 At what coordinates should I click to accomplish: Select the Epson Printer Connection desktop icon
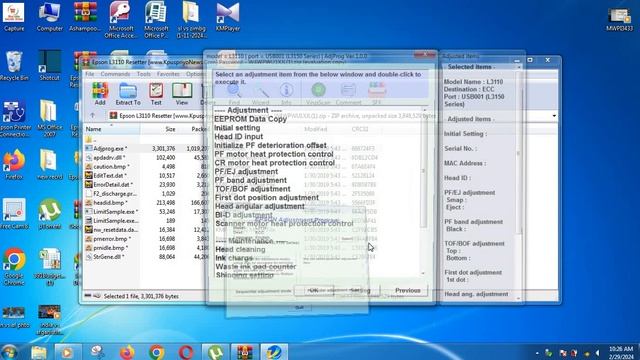click(15, 118)
